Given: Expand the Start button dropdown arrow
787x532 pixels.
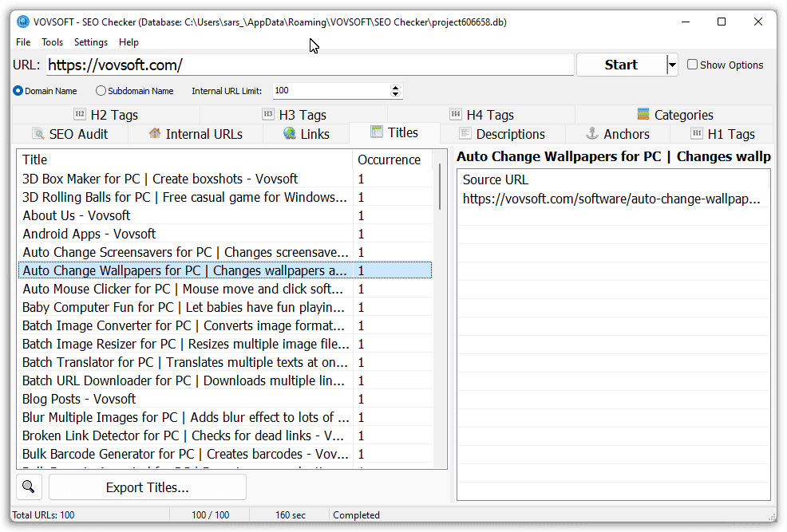Looking at the screenshot, I should click(672, 65).
